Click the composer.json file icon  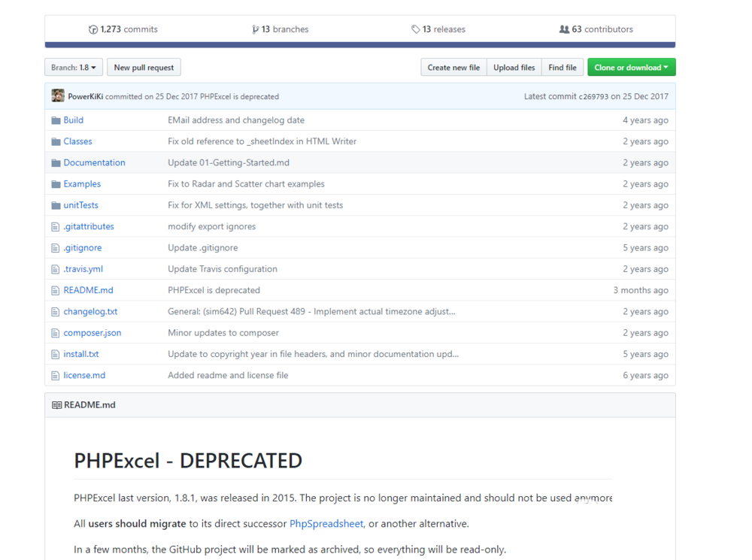pos(56,333)
